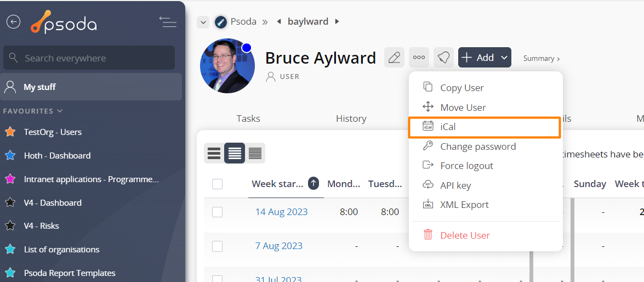This screenshot has height=282, width=644.
Task: Choose iCal from the actions menu
Action: 448,127
